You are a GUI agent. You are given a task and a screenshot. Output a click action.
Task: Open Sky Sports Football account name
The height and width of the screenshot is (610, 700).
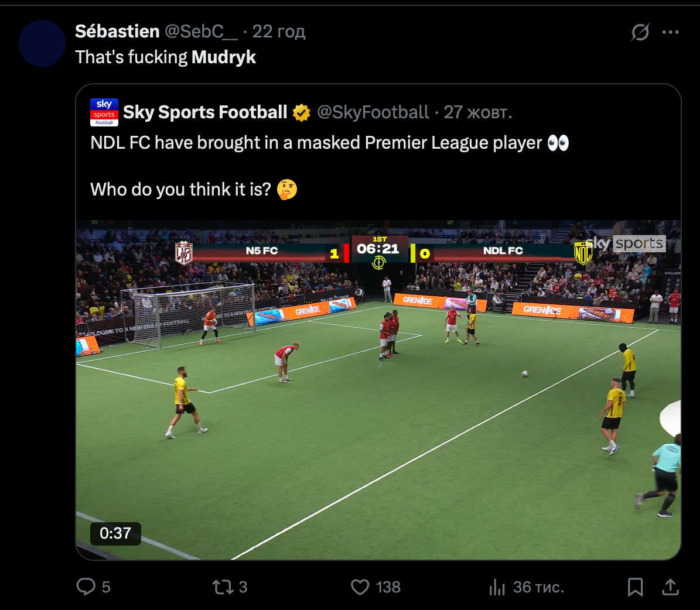coord(205,112)
